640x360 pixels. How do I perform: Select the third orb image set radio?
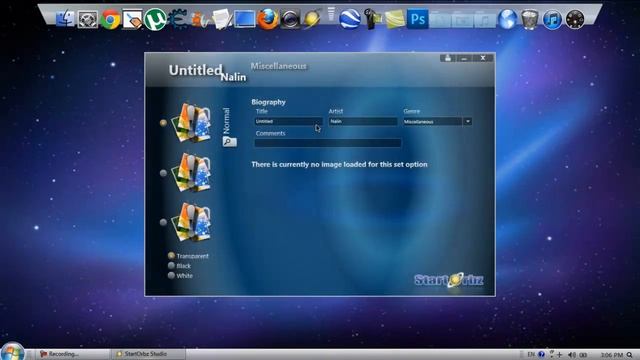[163, 222]
